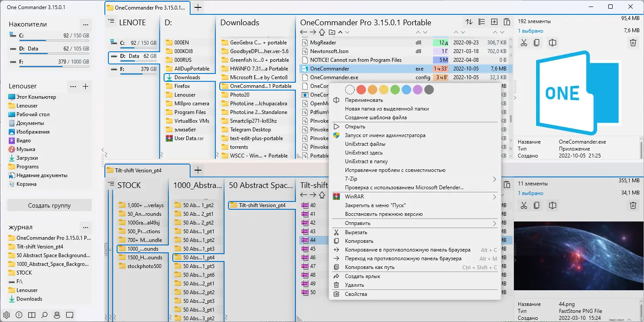Select drive F: in Накопители sidebar
644x322 pixels.
point(49,62)
